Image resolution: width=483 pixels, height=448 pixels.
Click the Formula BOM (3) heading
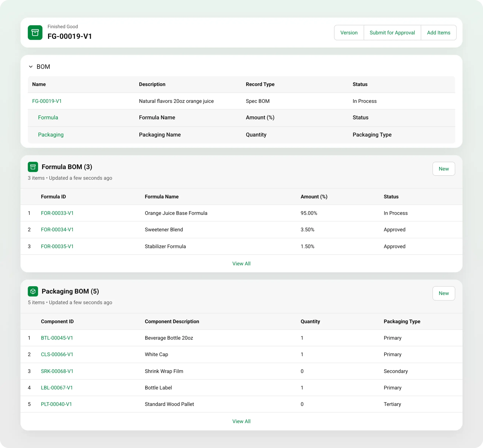(67, 167)
